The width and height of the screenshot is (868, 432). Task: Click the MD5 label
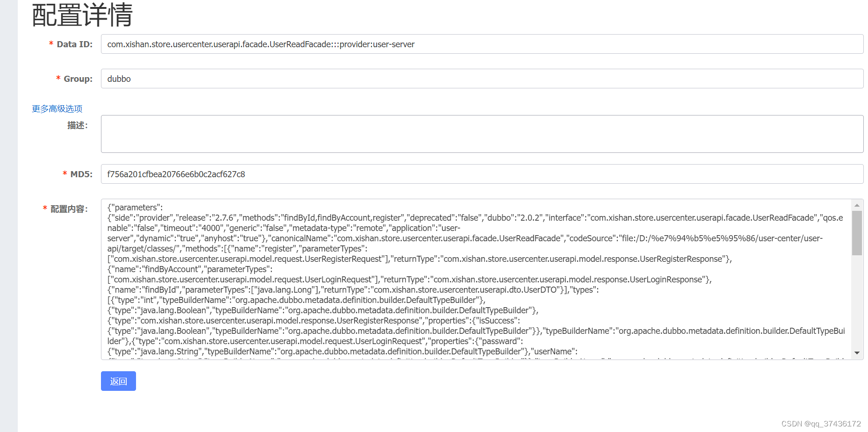81,174
